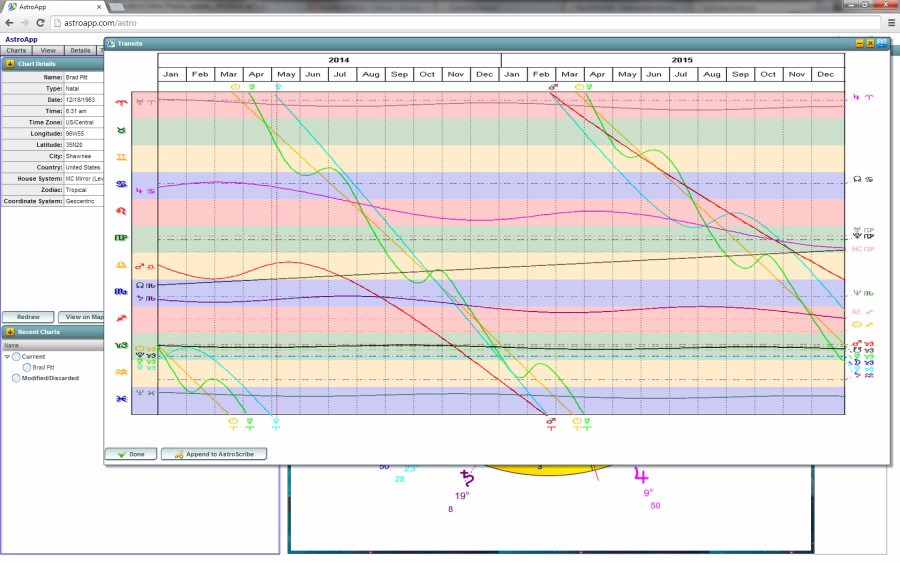This screenshot has width=900, height=563.
Task: Click the Transits window title icon
Action: coord(110,43)
